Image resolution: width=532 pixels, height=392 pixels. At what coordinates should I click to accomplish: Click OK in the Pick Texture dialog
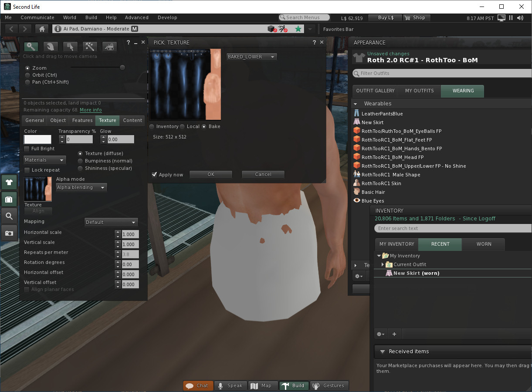click(211, 174)
